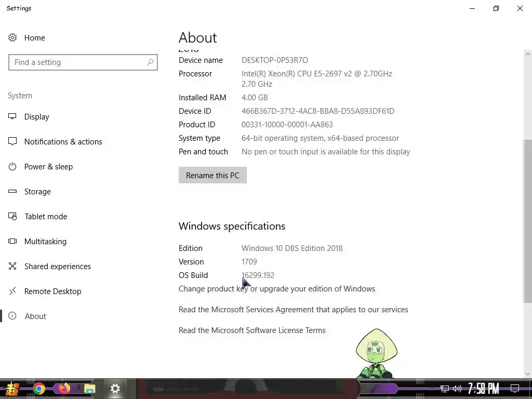Click the search magnifier icon
This screenshot has height=399, width=532.
[x=150, y=62]
